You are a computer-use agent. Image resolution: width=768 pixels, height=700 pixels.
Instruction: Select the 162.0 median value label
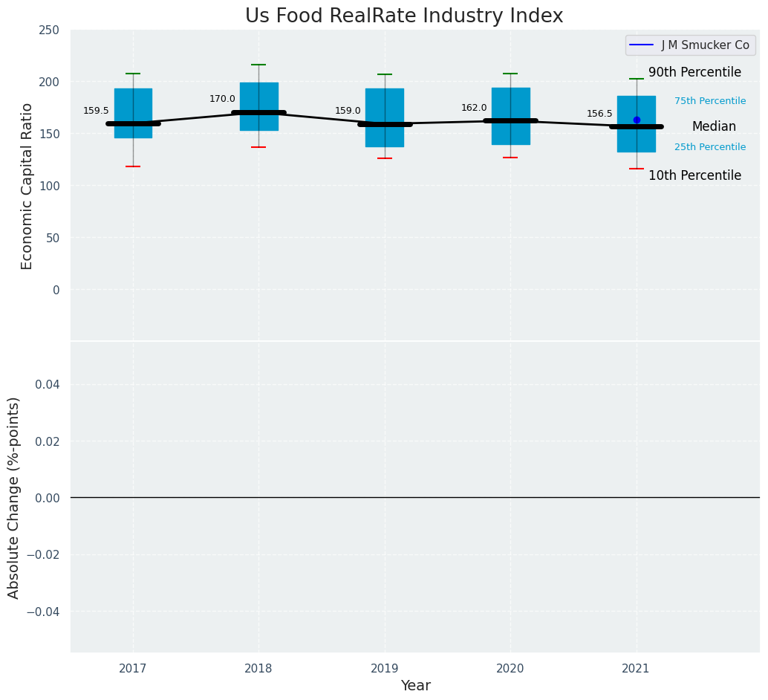pos(474,108)
